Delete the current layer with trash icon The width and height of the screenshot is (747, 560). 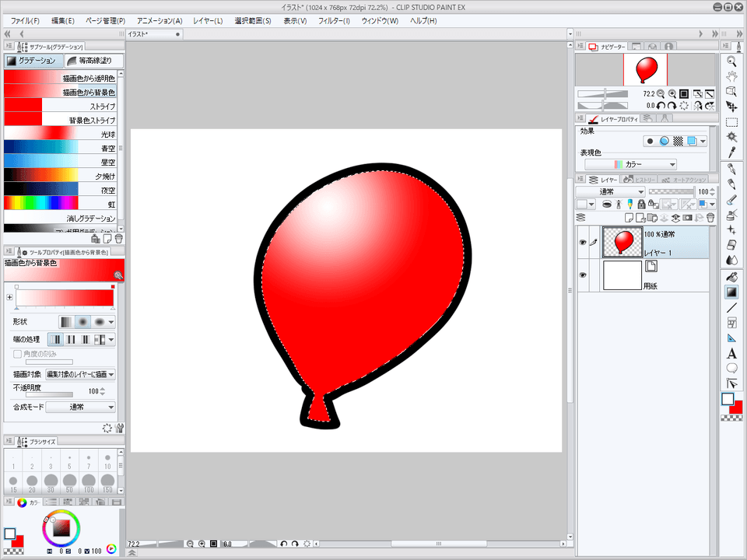710,218
